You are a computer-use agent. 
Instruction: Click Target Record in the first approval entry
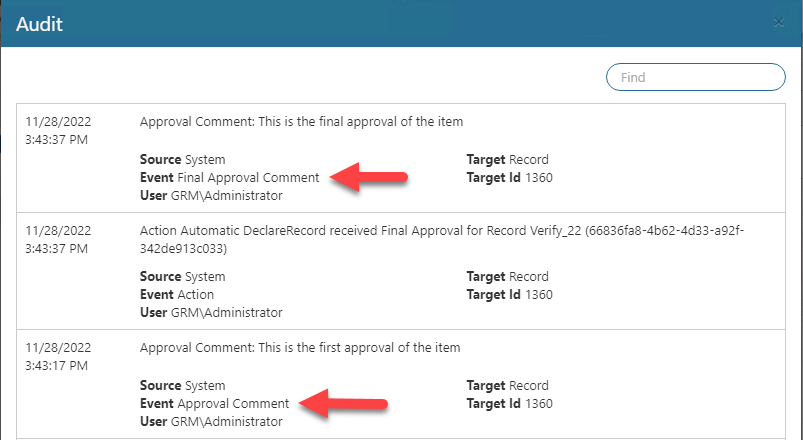(507, 386)
